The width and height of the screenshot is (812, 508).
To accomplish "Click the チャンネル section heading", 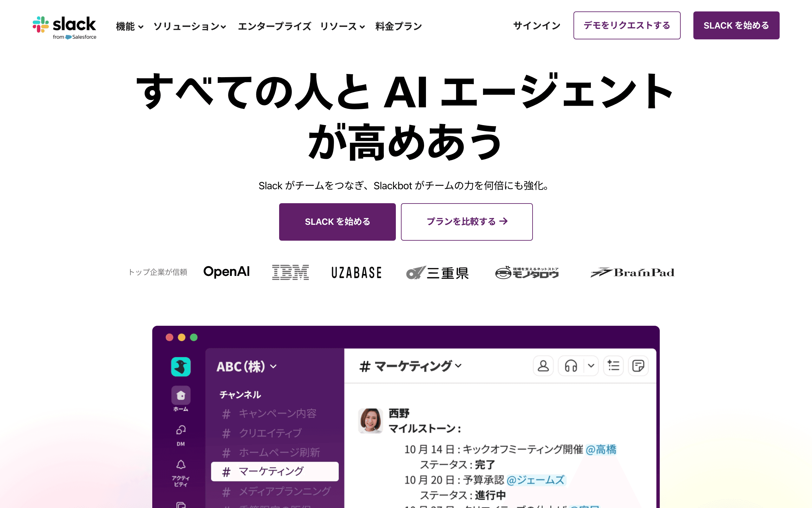I will (x=240, y=395).
